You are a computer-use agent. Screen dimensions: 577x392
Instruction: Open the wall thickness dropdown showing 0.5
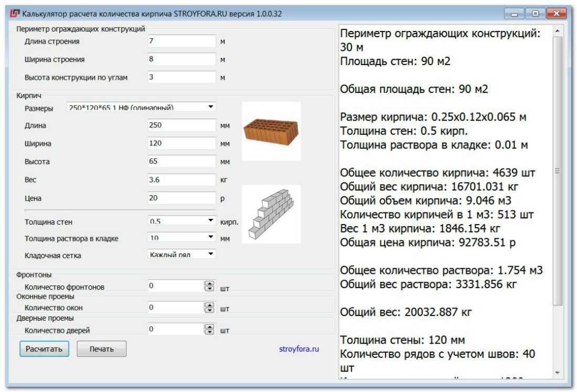[181, 220]
